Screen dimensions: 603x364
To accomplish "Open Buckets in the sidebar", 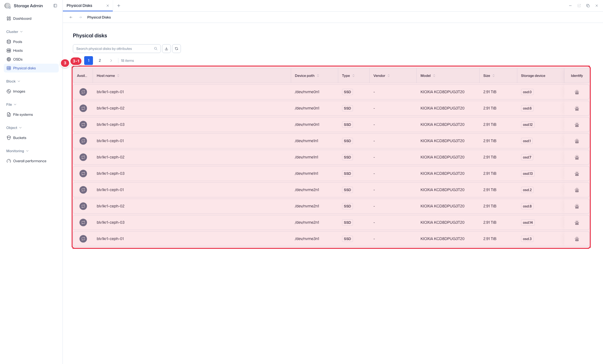I will coord(31,138).
